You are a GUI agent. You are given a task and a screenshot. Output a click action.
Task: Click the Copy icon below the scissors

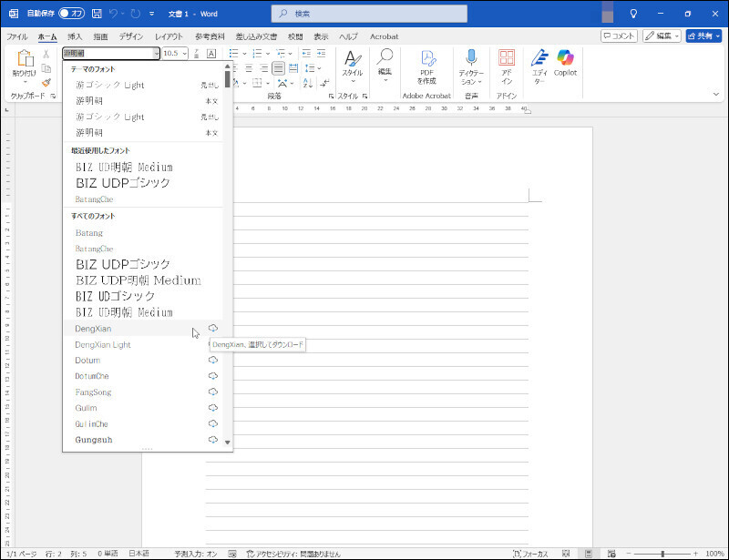pos(46,69)
